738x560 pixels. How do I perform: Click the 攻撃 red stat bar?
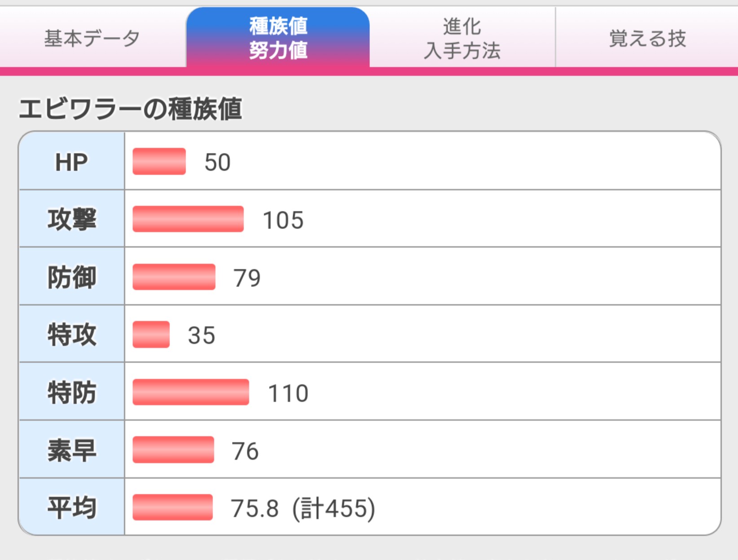[x=188, y=219]
